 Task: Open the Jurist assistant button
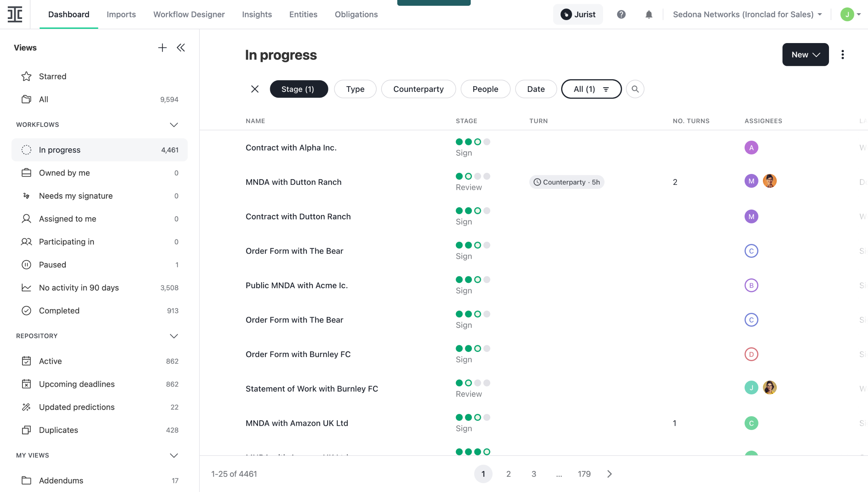[x=578, y=14]
